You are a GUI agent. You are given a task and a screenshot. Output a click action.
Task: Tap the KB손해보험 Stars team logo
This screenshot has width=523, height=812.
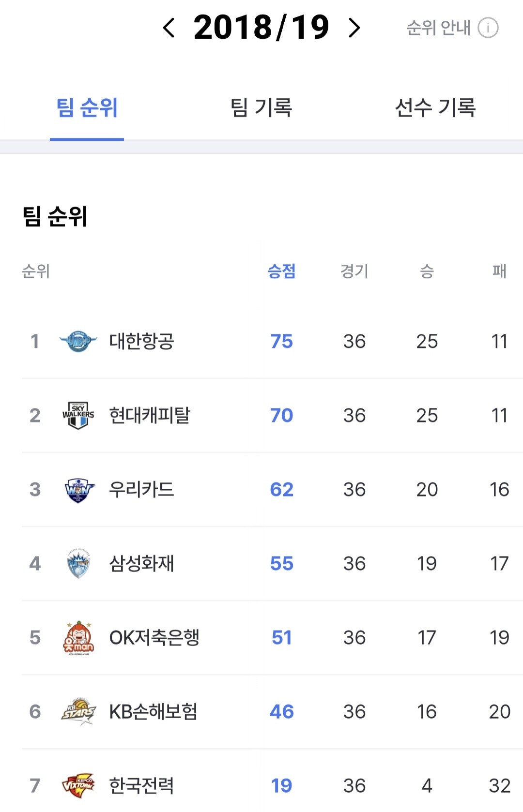(x=78, y=712)
